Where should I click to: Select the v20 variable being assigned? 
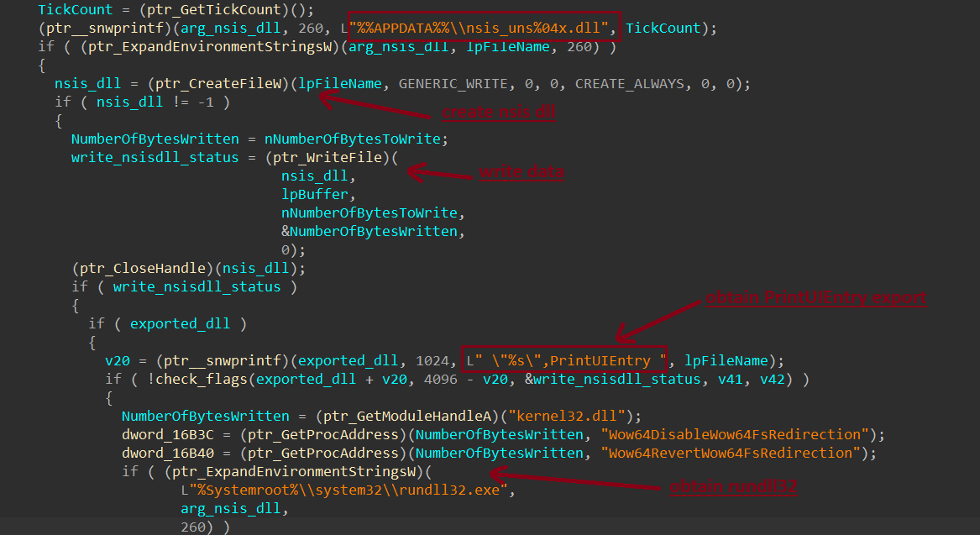click(x=118, y=360)
